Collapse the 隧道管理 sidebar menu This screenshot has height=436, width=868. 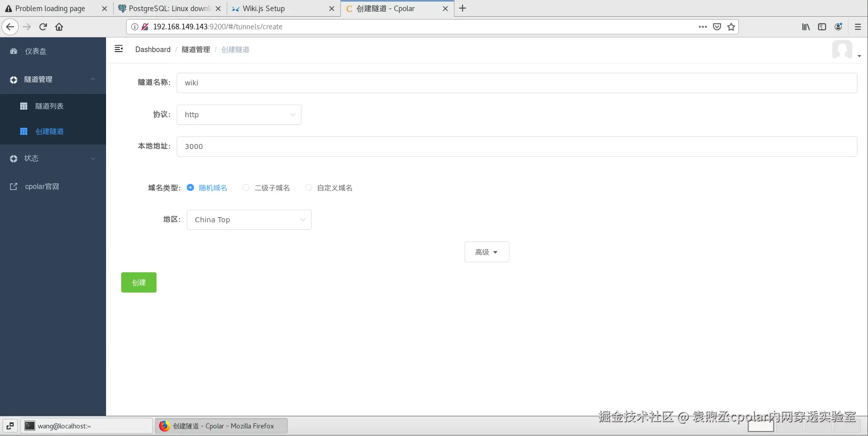[53, 79]
